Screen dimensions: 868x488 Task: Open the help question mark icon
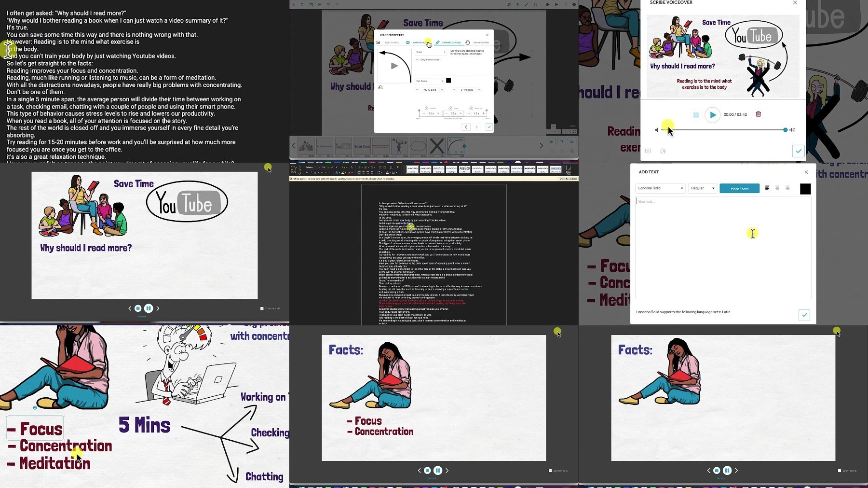[x=574, y=4]
